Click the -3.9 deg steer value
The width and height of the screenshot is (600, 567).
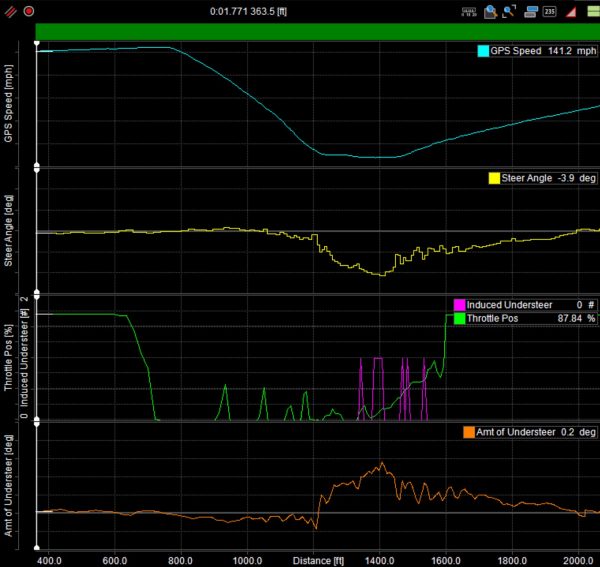point(577,178)
